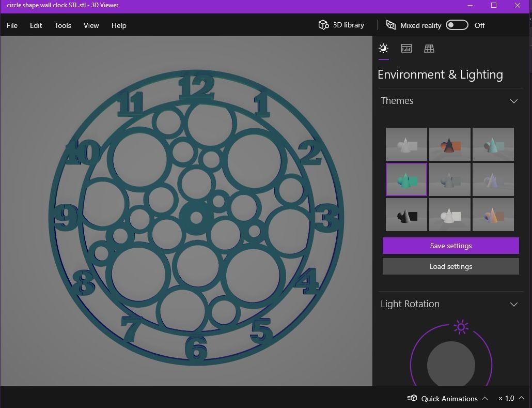Viewport: 532px width, 408px height.
Task: Open the File menu
Action: pos(11,25)
